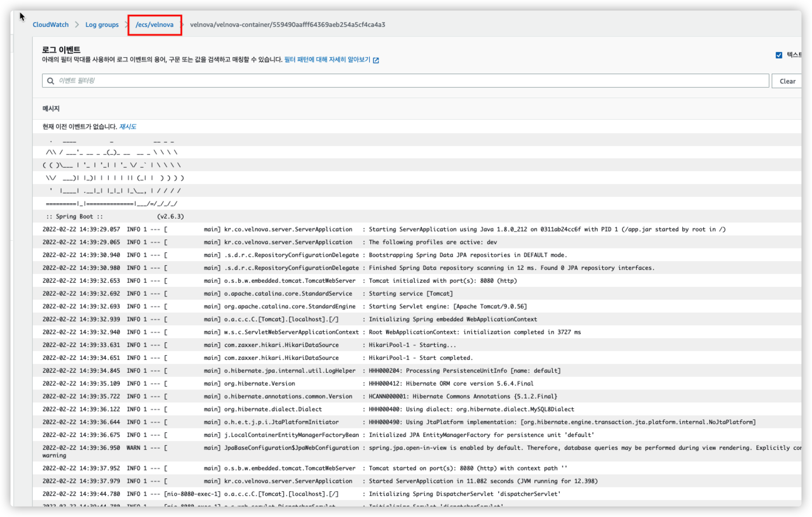Click the magnifier icon in the event filter
This screenshot has width=812, height=517.
(51, 81)
